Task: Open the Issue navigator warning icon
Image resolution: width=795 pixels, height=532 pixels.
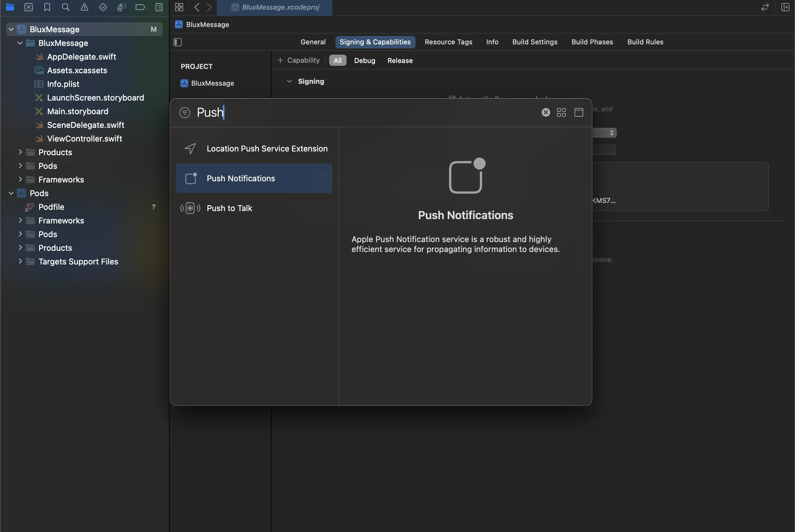Action: (x=84, y=7)
